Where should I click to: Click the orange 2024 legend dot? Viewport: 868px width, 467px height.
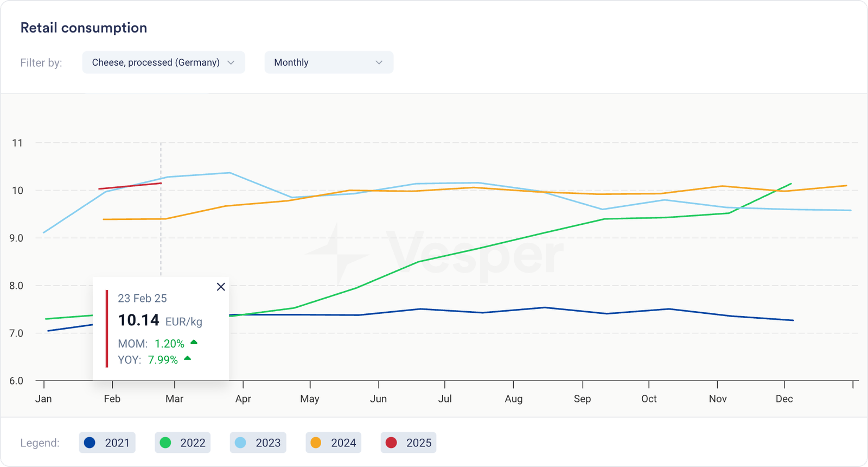[316, 443]
